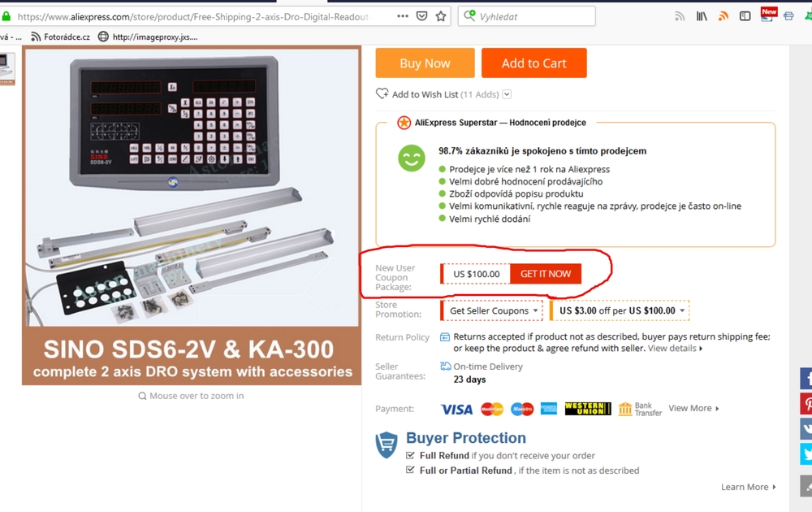Select the small product thumbnail at left
The height and width of the screenshot is (512, 812).
point(7,68)
